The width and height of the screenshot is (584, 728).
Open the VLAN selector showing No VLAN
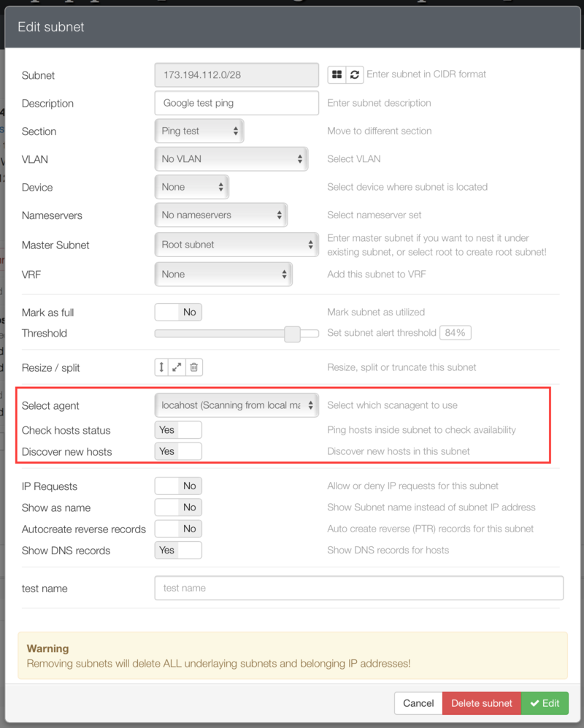pyautogui.click(x=231, y=158)
